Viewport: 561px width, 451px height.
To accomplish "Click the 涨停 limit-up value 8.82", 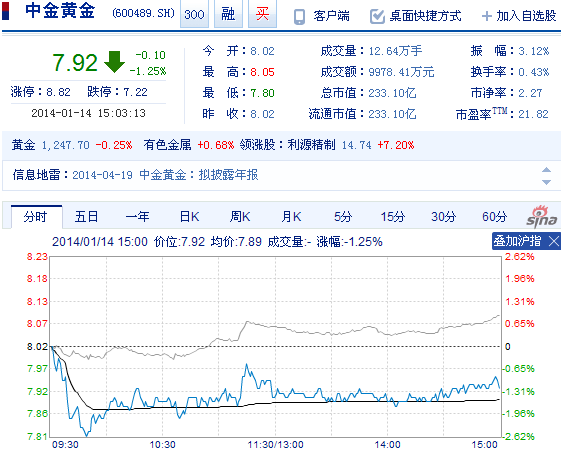I will click(x=58, y=92).
